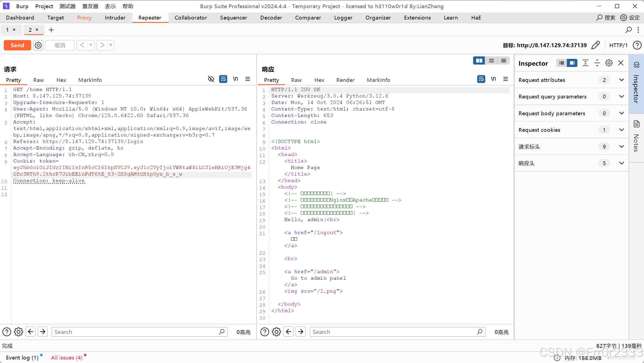Click the response Search input field
This screenshot has height=363, width=644.
[x=393, y=332]
